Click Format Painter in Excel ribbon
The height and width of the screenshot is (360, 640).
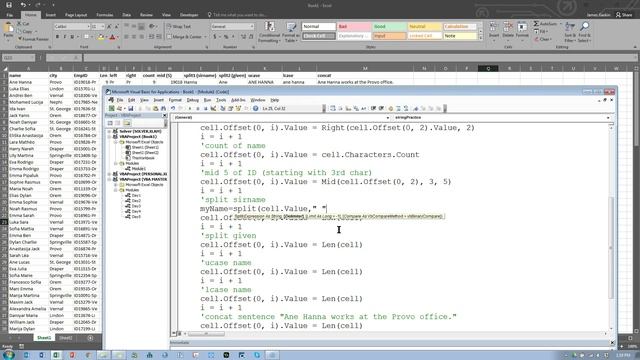[x=33, y=39]
